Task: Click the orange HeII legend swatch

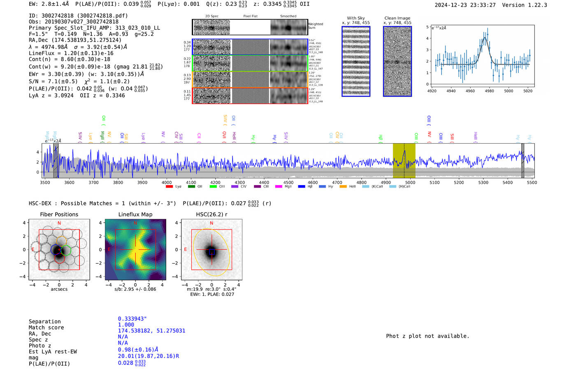Action: (343, 187)
